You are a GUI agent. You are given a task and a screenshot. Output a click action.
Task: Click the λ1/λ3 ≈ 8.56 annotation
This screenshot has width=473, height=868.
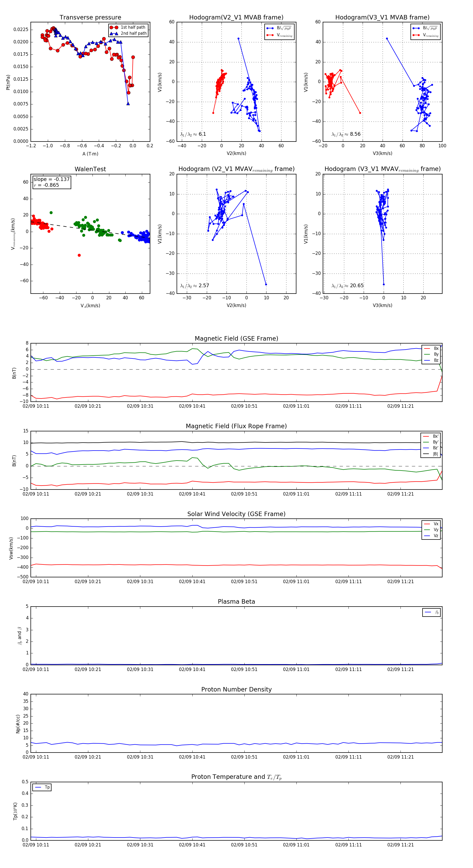coord(346,134)
